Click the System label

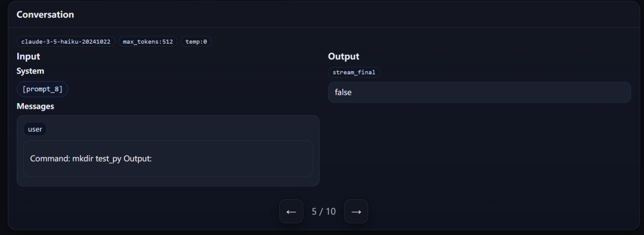pos(30,71)
